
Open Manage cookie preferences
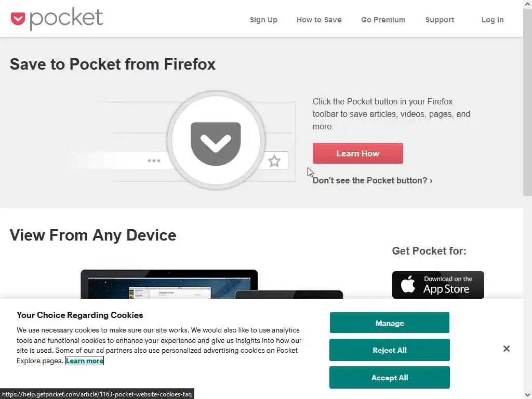click(x=390, y=323)
